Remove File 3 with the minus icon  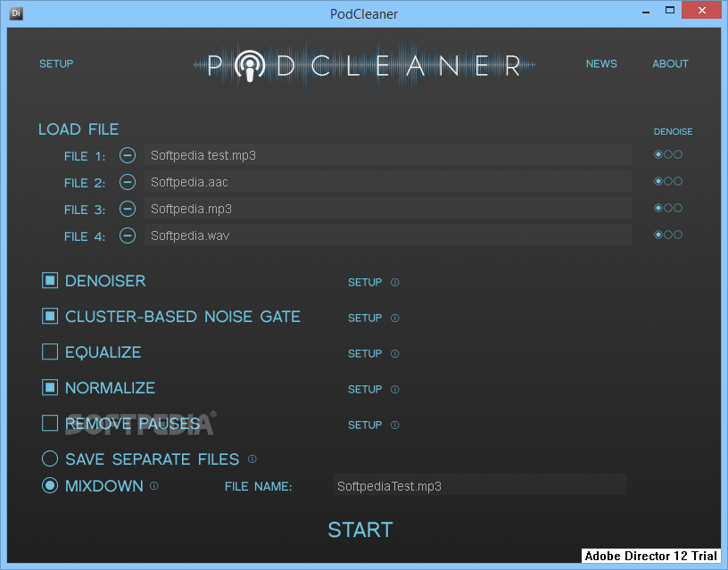click(x=128, y=209)
